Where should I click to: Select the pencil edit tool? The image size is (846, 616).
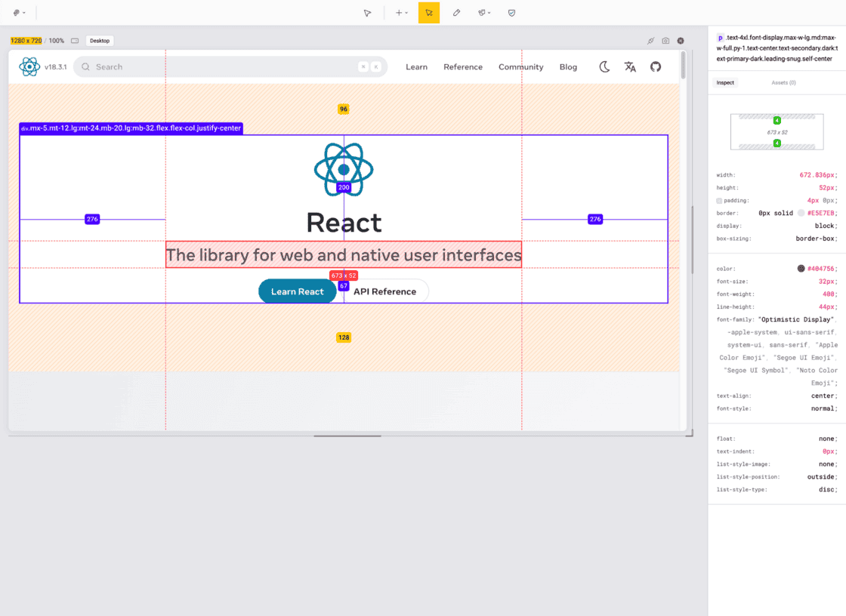click(x=456, y=13)
